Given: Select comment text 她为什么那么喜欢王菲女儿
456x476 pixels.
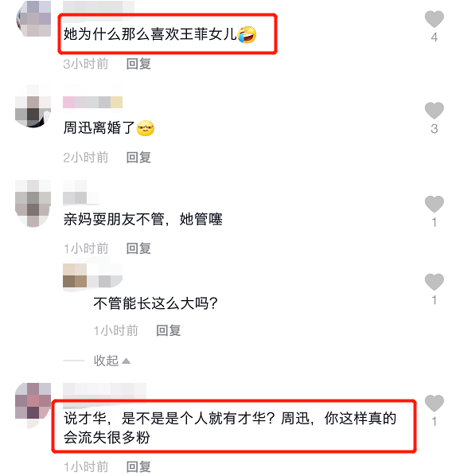Looking at the screenshot, I should [x=150, y=34].
